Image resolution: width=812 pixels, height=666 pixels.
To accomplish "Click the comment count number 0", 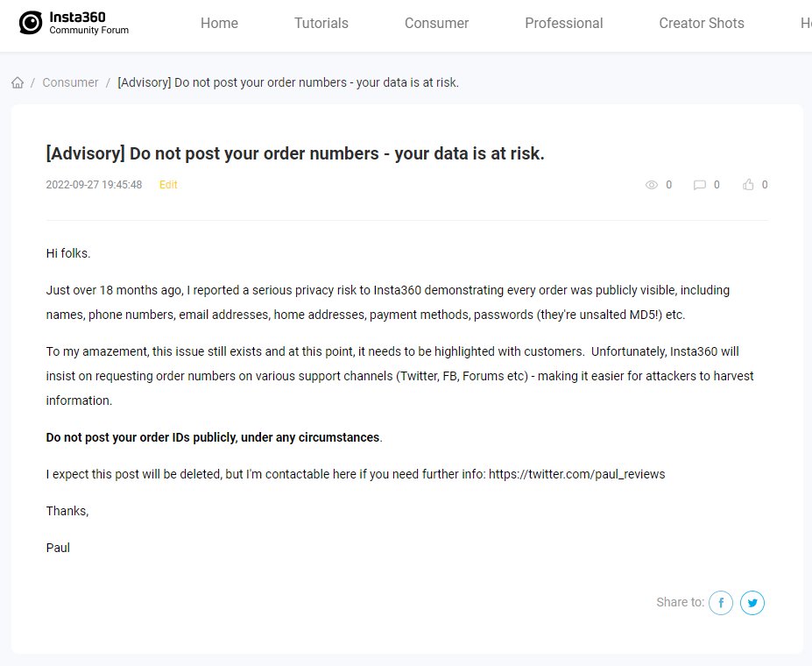I will [x=717, y=185].
